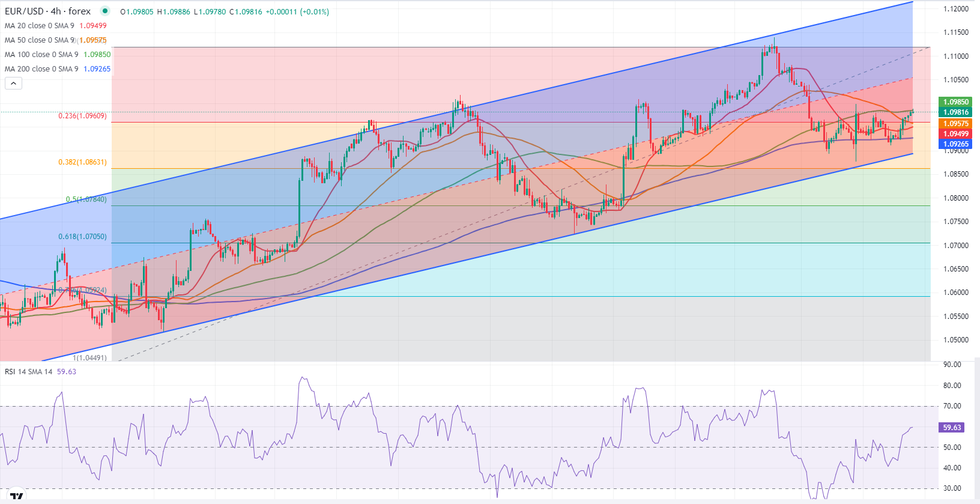
Task: Click the 1.05000 price axis label
Action: pos(955,340)
